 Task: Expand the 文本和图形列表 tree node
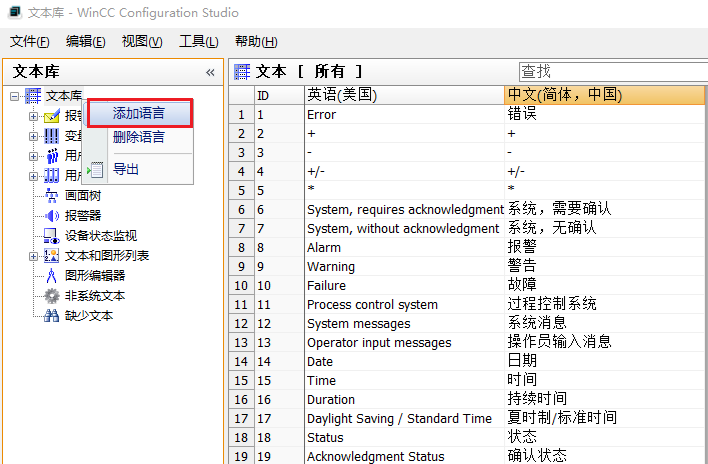click(x=33, y=256)
